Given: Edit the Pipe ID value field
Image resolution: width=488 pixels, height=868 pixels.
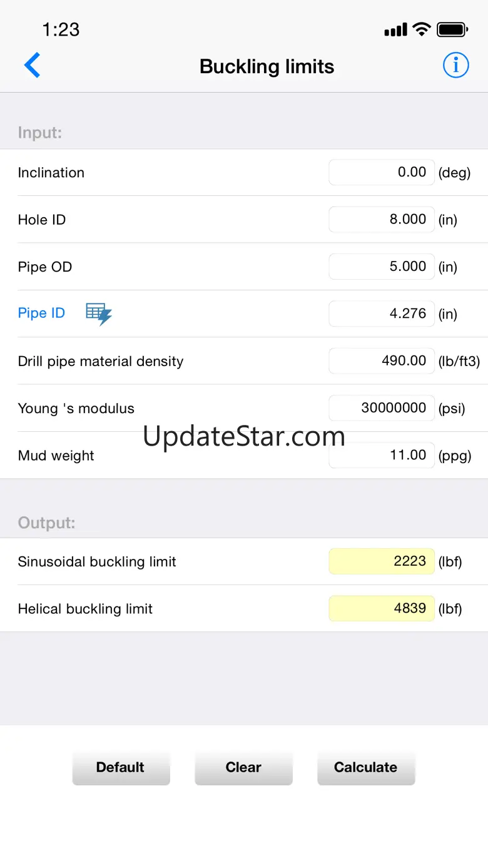Looking at the screenshot, I should click(x=381, y=314).
